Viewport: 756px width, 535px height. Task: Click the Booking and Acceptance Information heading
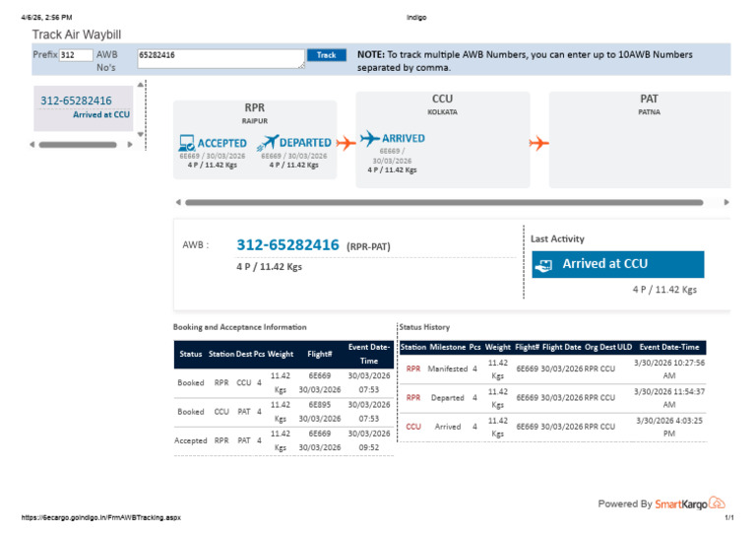tap(239, 326)
